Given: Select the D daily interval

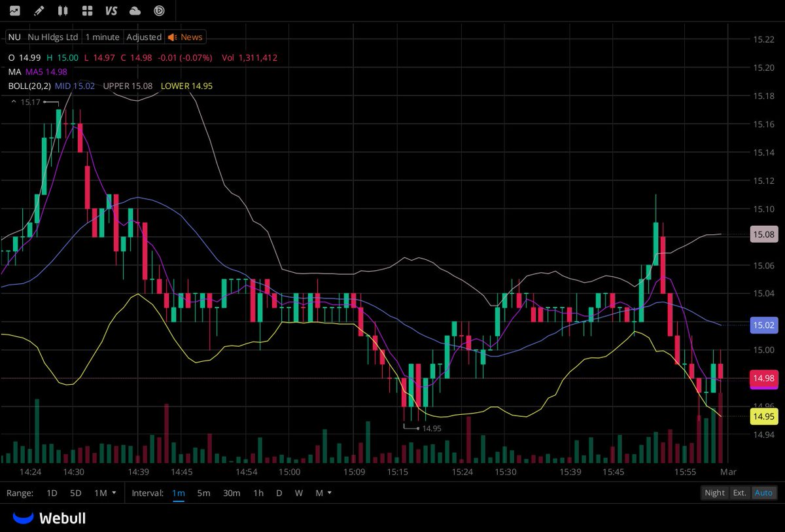Looking at the screenshot, I should pos(279,493).
